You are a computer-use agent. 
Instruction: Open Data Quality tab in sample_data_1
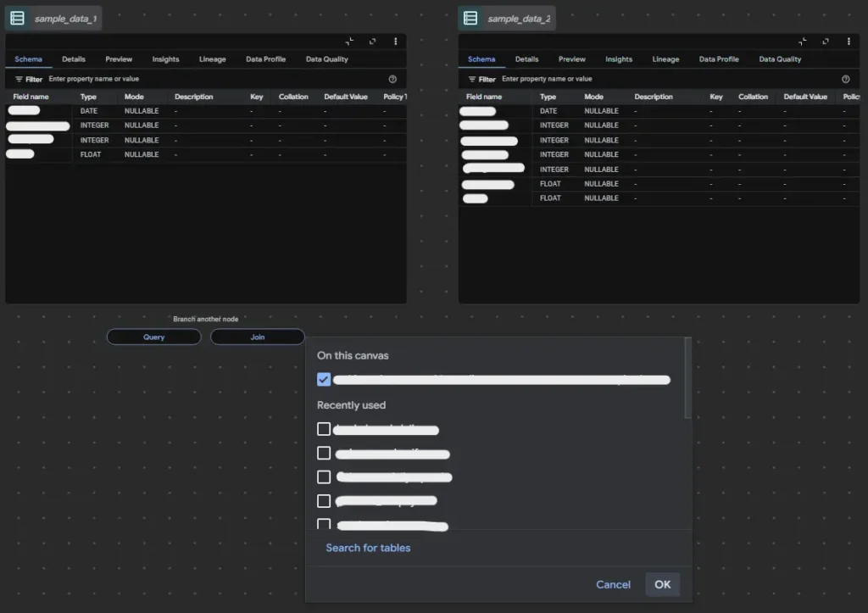coord(326,59)
